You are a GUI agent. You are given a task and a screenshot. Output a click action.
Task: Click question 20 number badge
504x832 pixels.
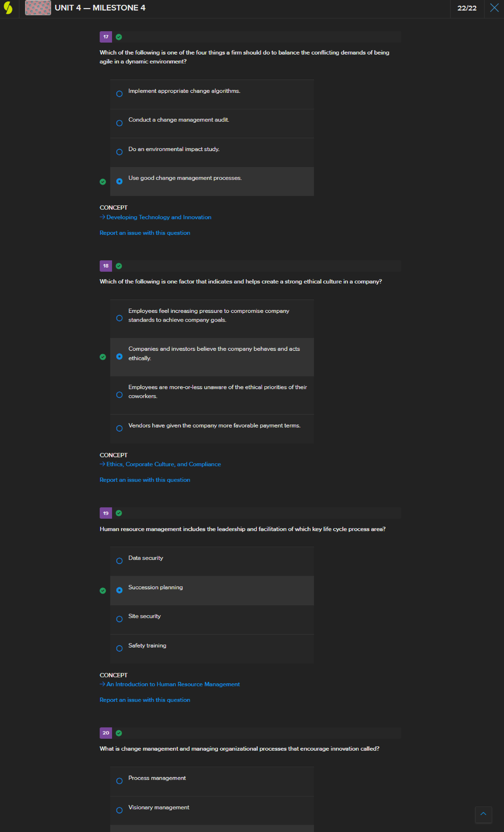point(106,733)
